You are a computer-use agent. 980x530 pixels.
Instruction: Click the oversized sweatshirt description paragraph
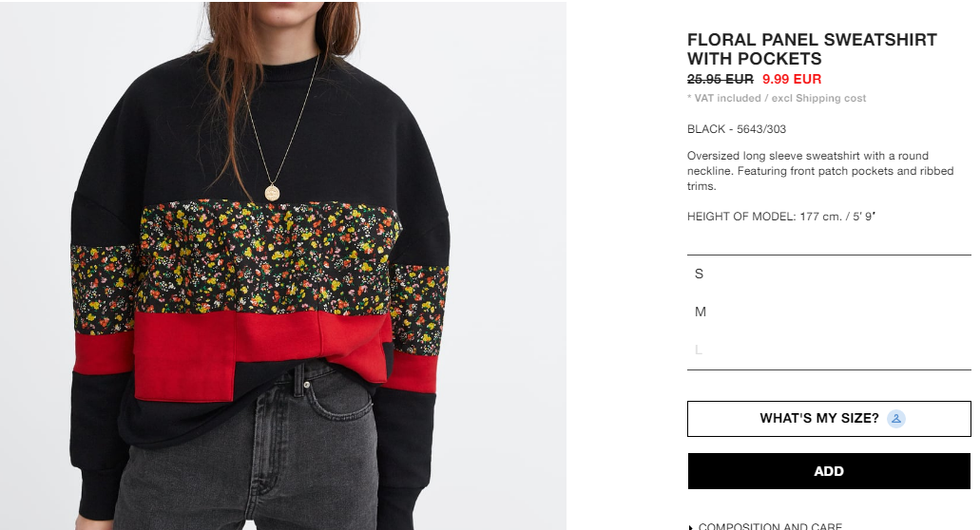[820, 171]
